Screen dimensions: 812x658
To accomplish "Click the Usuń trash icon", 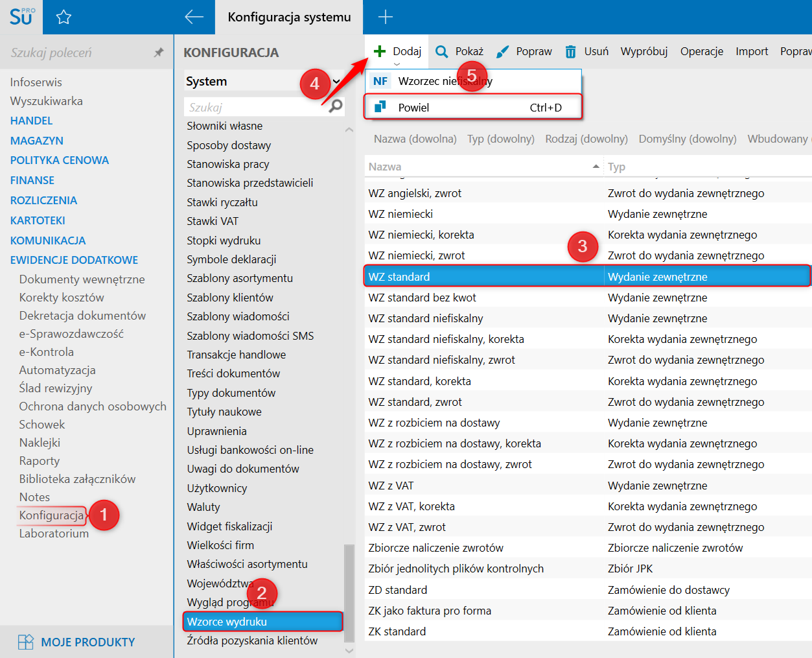I will [570, 51].
